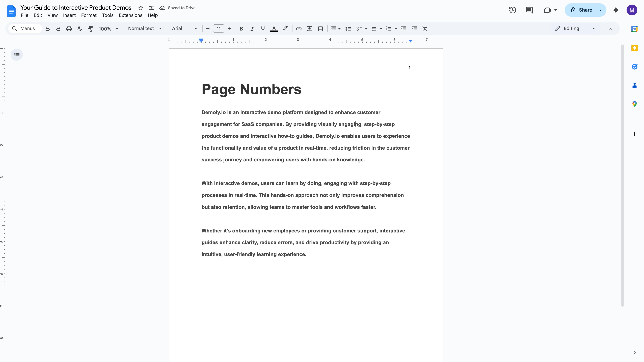Run spelling and grammar check
Viewport: 644px width, 362px height.
[80, 29]
